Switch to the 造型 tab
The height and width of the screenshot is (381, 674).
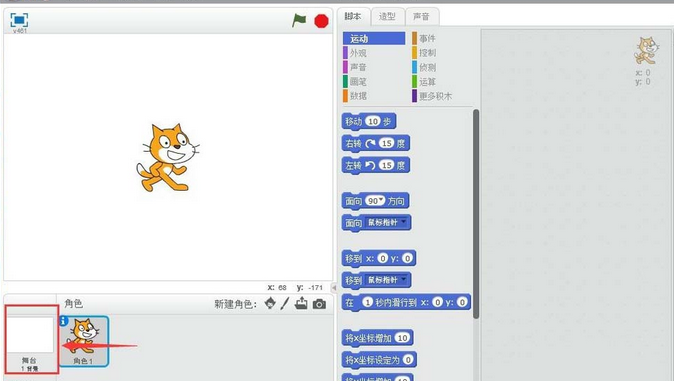pos(387,16)
